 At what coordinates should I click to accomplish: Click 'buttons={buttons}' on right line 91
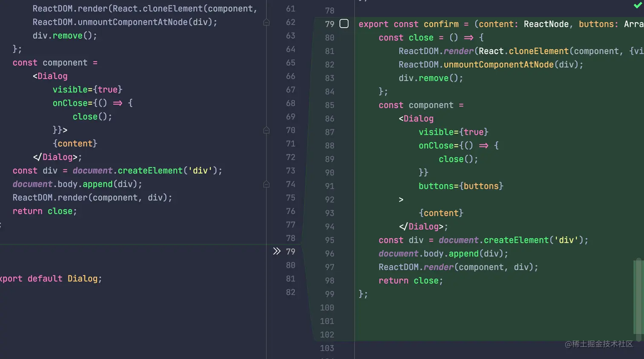click(461, 186)
